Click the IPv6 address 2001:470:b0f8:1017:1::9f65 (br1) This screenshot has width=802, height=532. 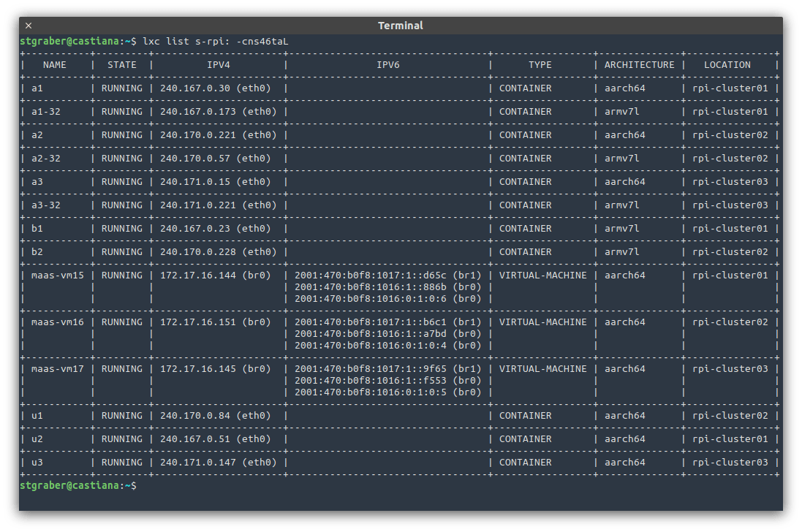(387, 368)
